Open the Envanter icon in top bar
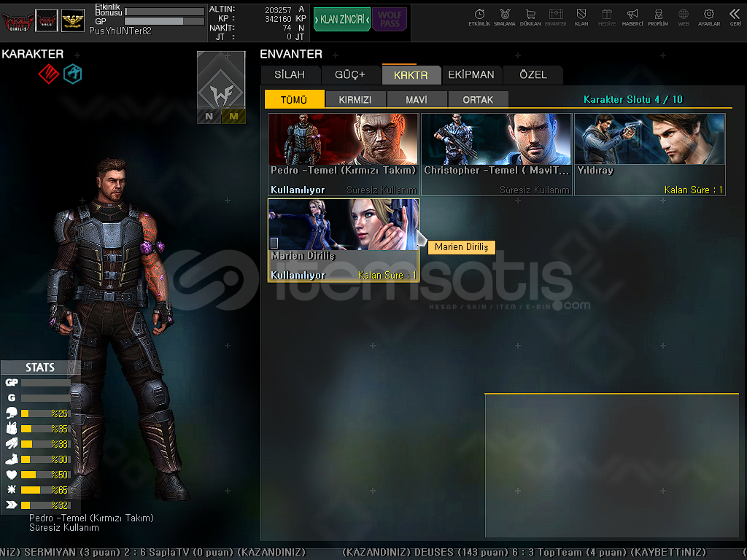This screenshot has height=560, width=747. click(x=555, y=17)
